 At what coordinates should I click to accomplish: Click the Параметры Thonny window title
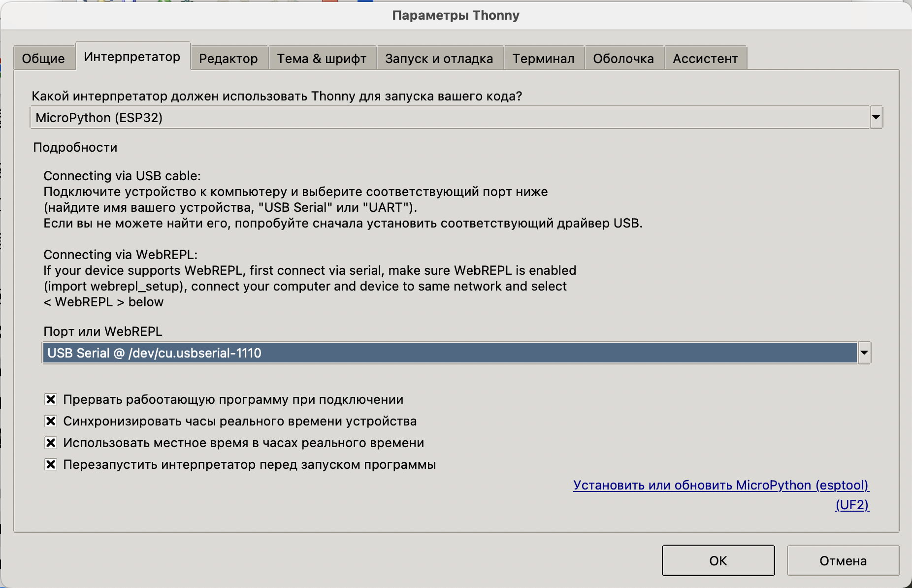[456, 15]
